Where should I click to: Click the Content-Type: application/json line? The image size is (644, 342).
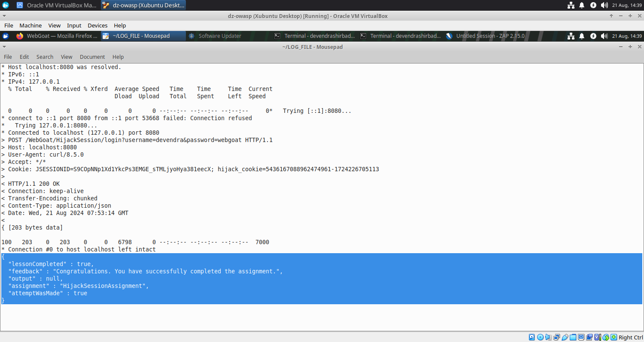tap(56, 206)
